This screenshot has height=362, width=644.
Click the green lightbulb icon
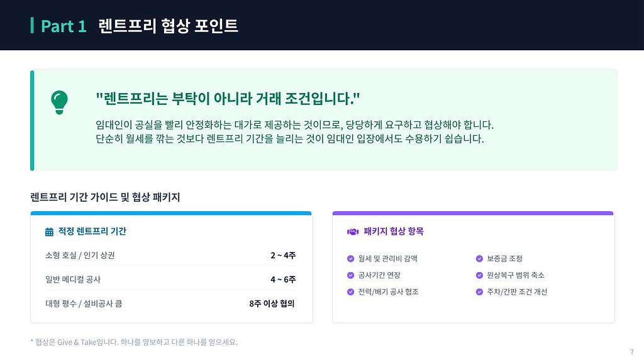point(59,102)
